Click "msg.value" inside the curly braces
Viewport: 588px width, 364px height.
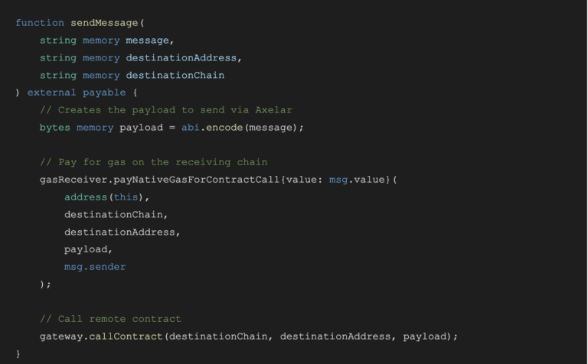point(357,180)
